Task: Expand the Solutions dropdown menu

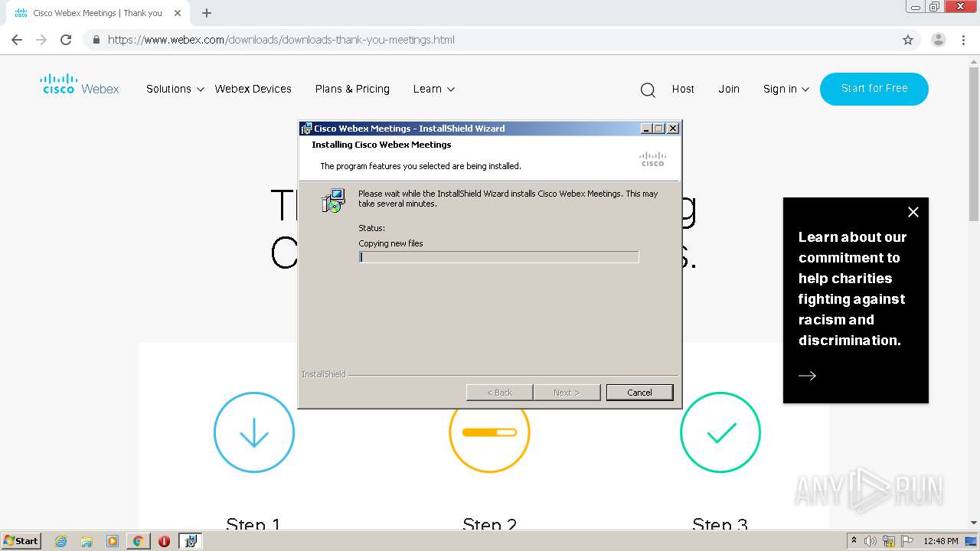Action: point(175,89)
